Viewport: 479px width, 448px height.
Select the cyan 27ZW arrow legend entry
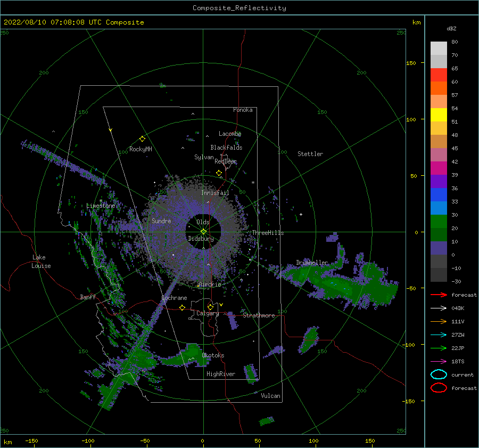[439, 335]
